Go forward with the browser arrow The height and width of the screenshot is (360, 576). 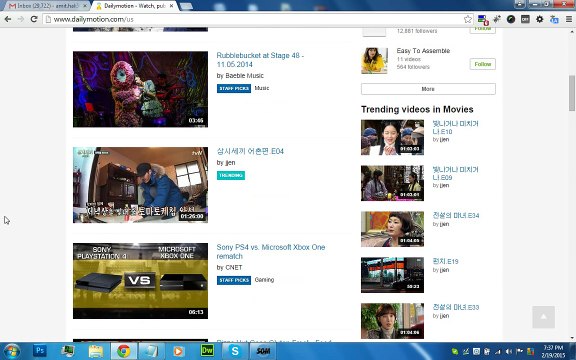click(x=21, y=19)
